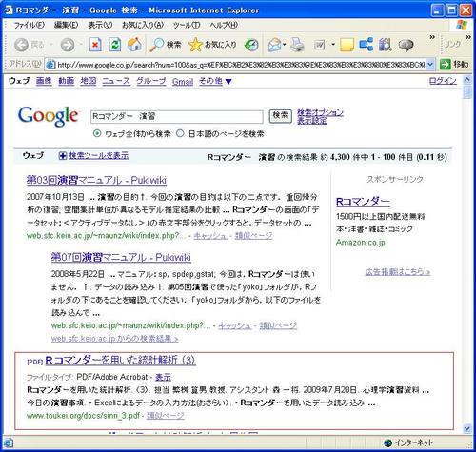Click the IE window title bar icon
The height and width of the screenshot is (452, 476).
[x=9, y=10]
